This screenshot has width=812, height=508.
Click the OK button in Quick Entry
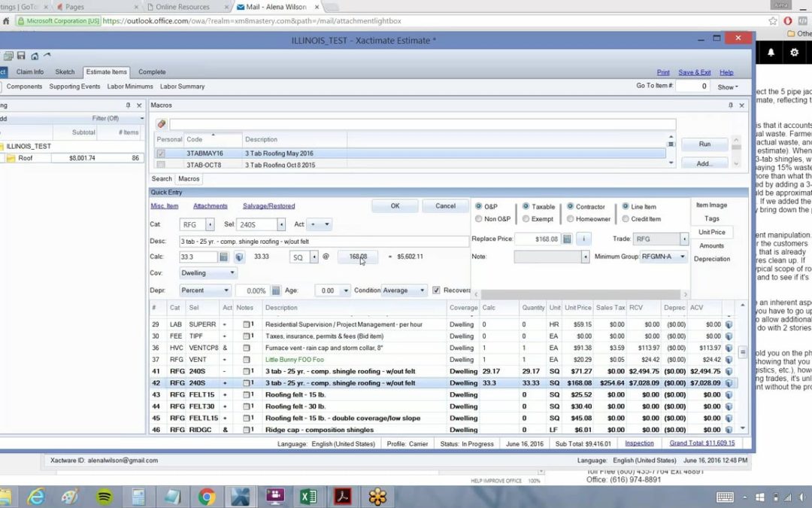tap(395, 205)
